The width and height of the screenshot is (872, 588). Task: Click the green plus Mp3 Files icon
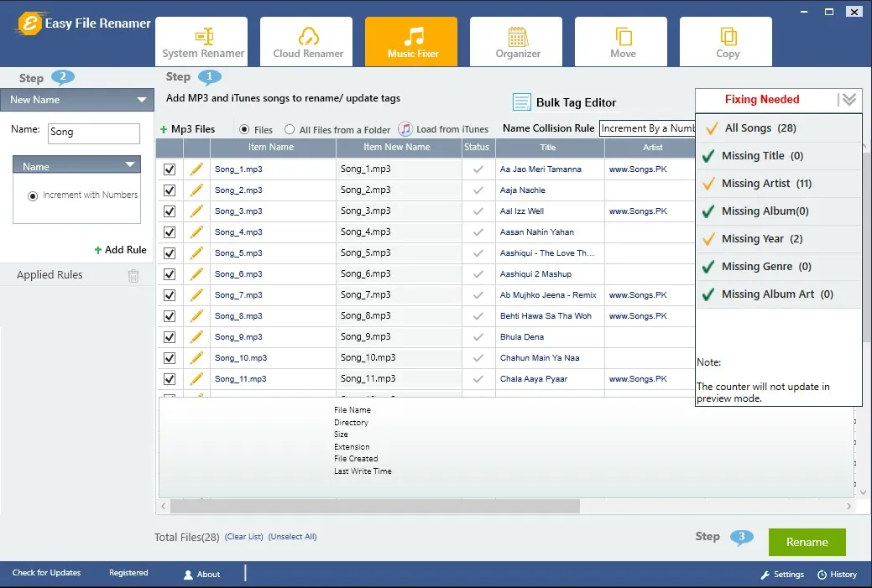coord(164,129)
